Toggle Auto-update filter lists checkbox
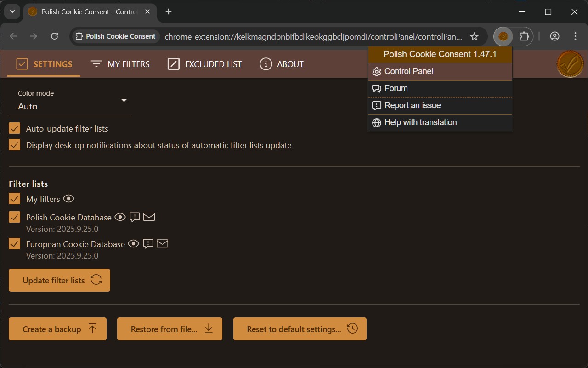Image resolution: width=588 pixels, height=368 pixels. click(15, 128)
